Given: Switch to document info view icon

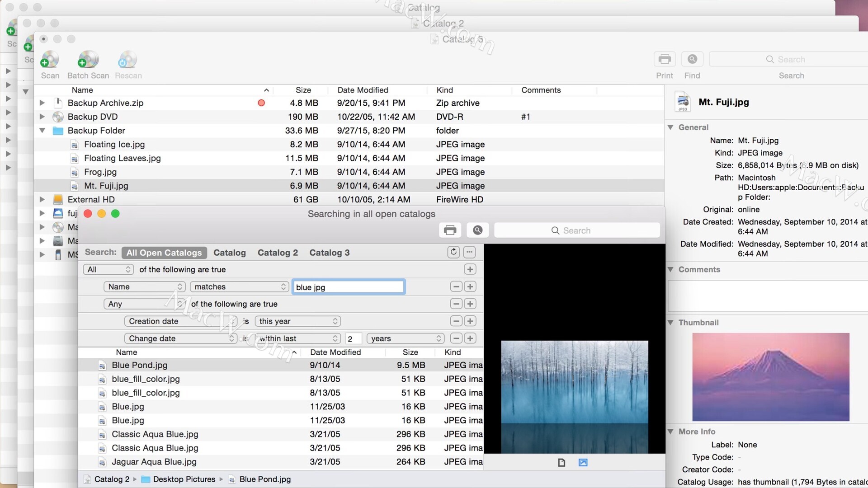Looking at the screenshot, I should click(x=561, y=462).
